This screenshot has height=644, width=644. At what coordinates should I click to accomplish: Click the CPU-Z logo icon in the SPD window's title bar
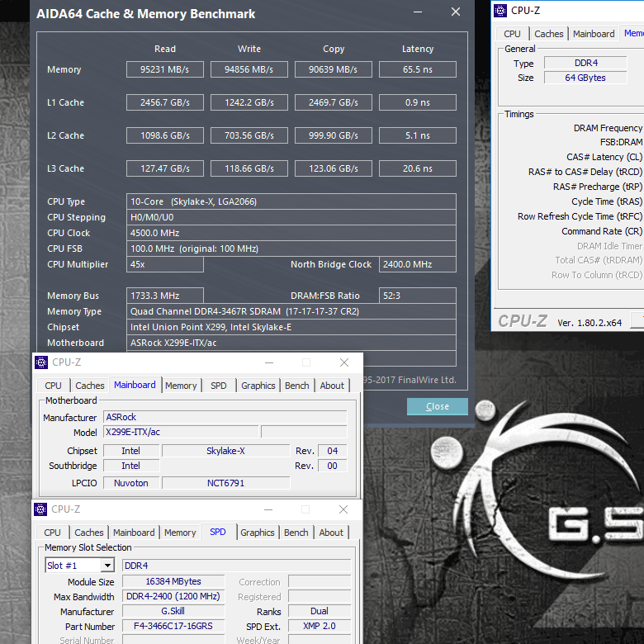click(40, 509)
